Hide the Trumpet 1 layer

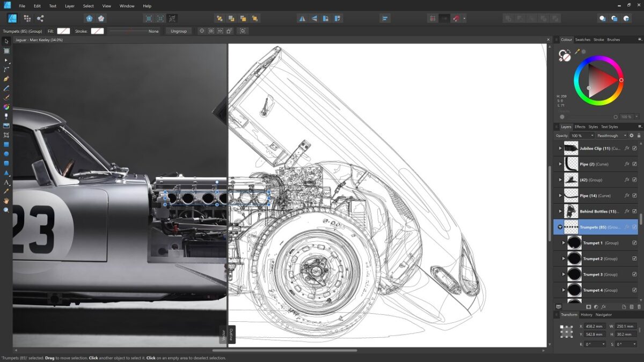click(634, 243)
